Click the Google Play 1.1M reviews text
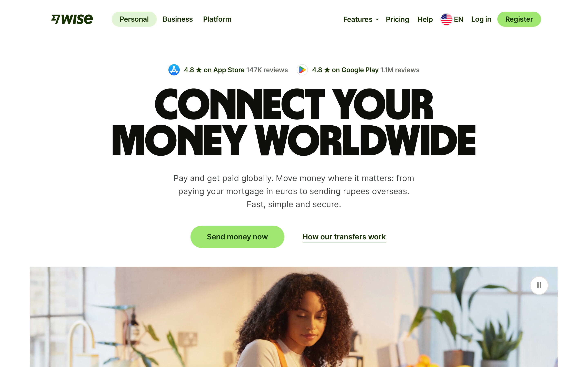 400,70
